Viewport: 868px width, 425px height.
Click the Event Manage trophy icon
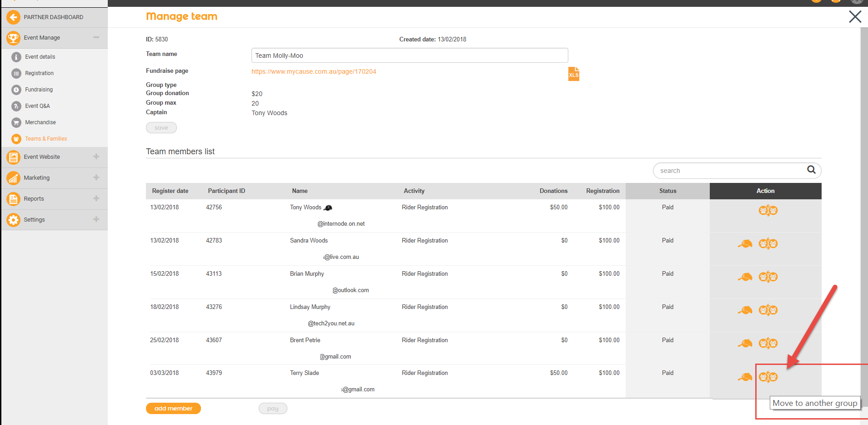[13, 38]
